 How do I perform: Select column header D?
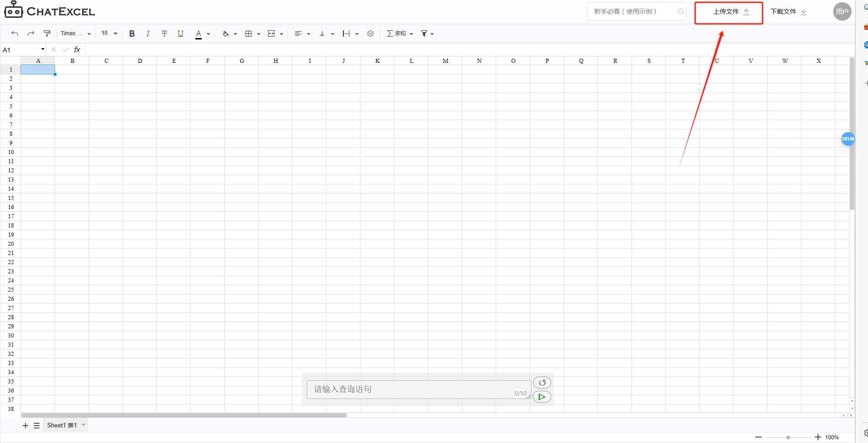pos(140,61)
